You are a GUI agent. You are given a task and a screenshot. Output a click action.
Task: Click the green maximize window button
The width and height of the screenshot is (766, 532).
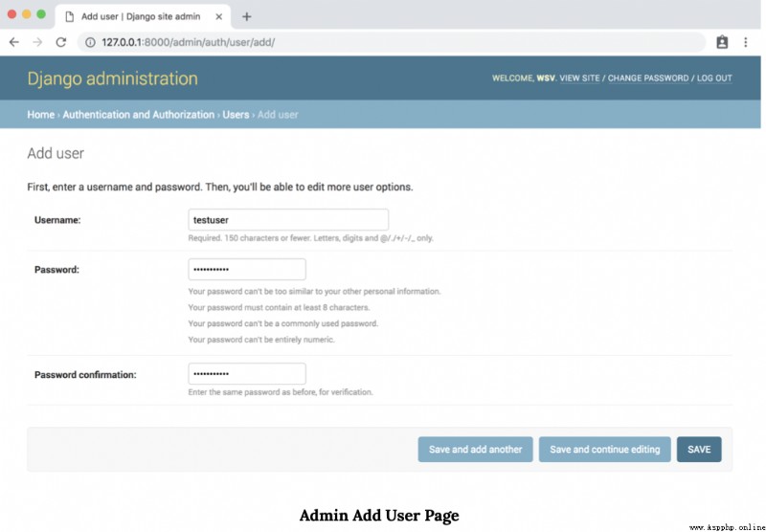point(41,14)
